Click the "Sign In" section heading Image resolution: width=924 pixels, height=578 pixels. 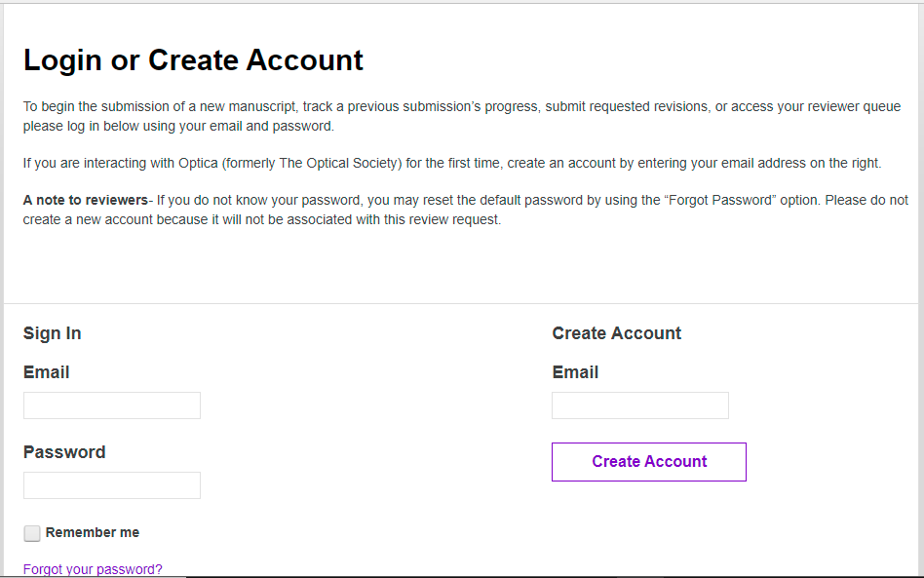point(53,333)
